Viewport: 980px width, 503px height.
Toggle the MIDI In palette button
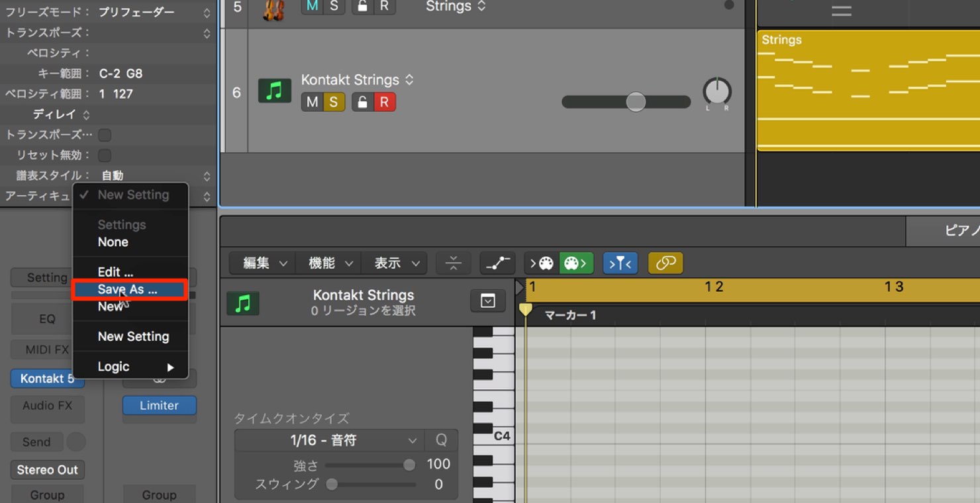(542, 263)
